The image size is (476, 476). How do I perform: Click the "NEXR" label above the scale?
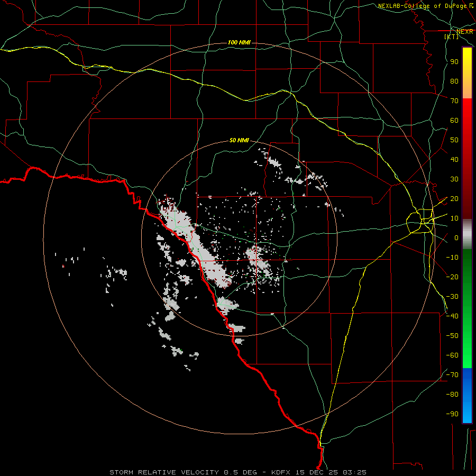click(x=465, y=32)
